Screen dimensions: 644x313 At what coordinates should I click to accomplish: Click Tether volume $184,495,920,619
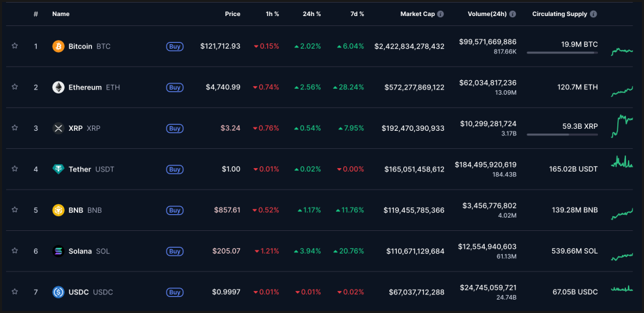tap(485, 165)
